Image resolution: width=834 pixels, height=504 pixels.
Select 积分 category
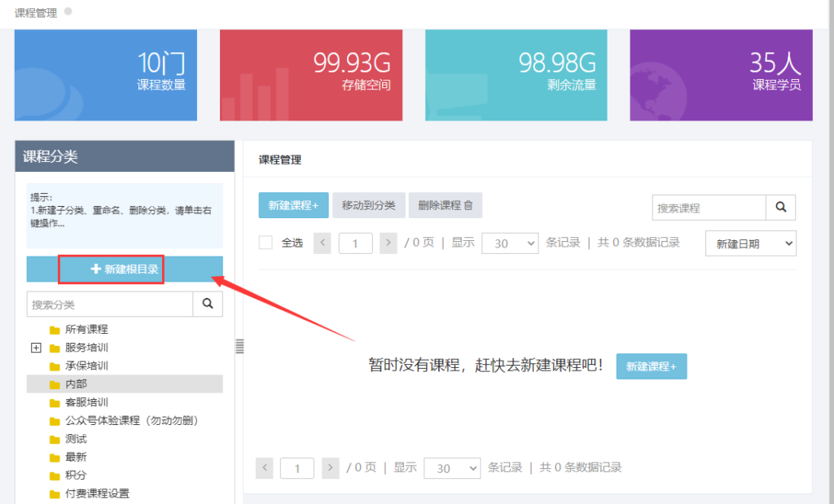coord(76,476)
